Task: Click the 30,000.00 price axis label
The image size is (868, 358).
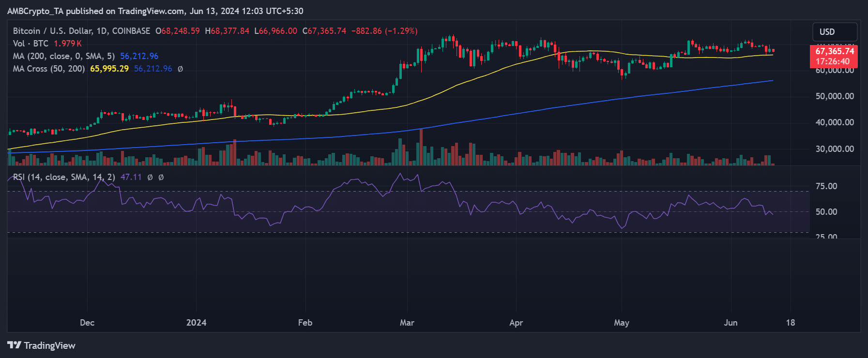Action: point(835,149)
